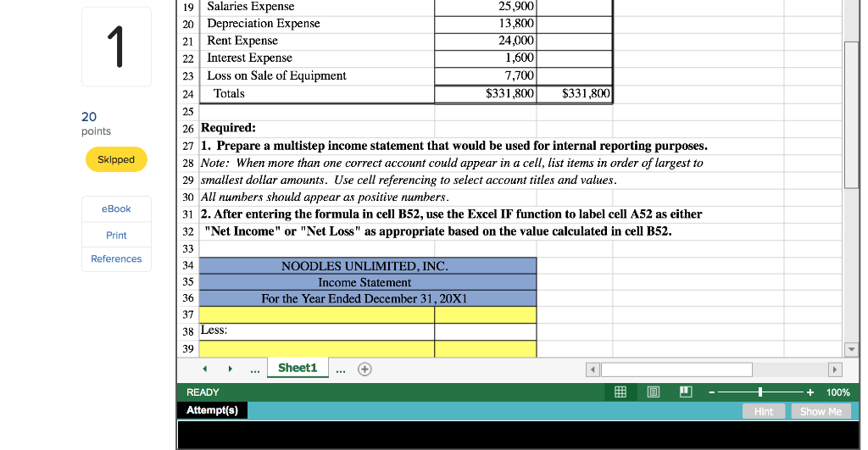The width and height of the screenshot is (868, 450).
Task: Click the Show Me button
Action: [821, 411]
